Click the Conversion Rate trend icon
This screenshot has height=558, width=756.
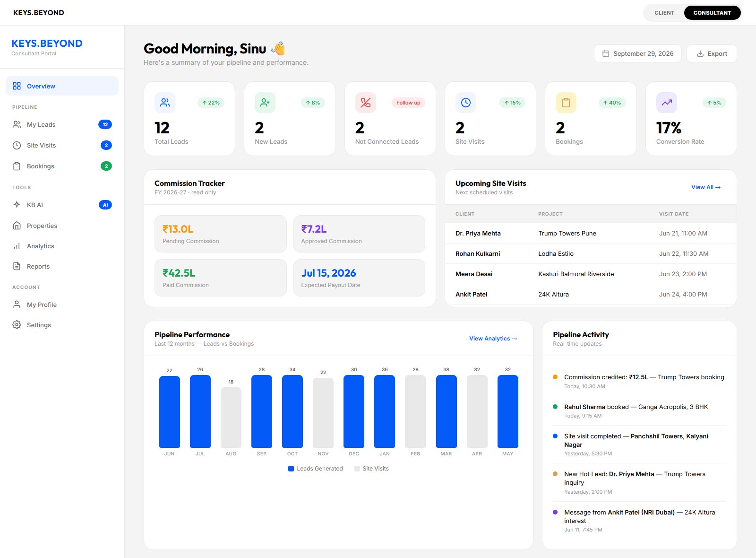(x=667, y=103)
